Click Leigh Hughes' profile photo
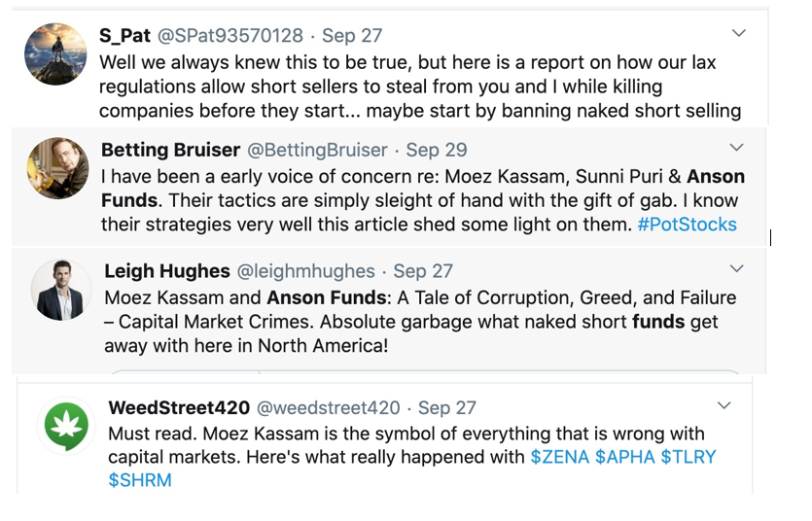This screenshot has width=812, height=521. point(61,290)
